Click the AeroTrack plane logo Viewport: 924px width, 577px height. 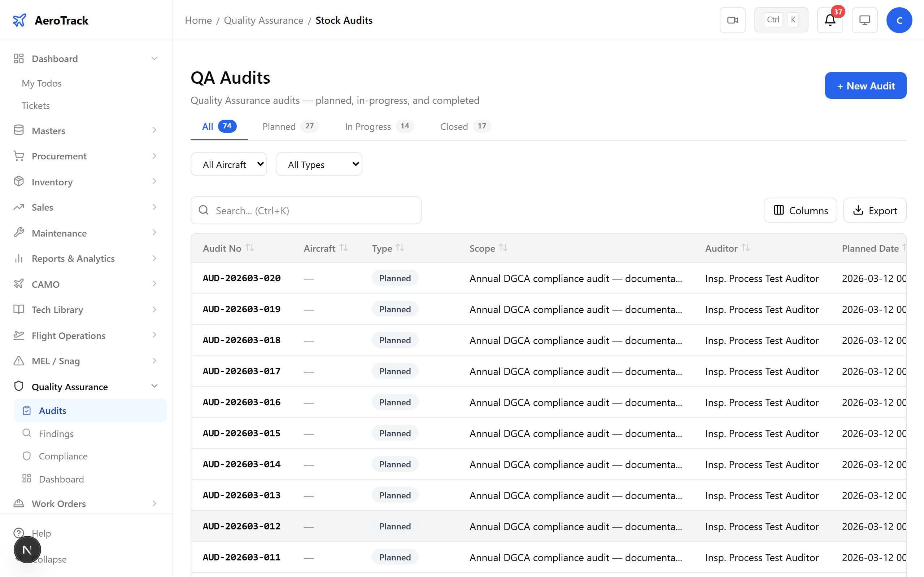[19, 20]
